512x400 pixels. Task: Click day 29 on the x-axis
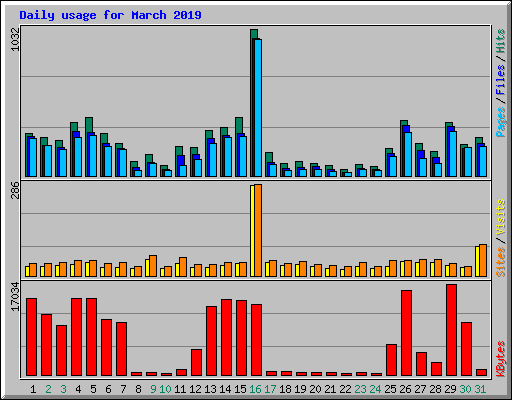450,389
